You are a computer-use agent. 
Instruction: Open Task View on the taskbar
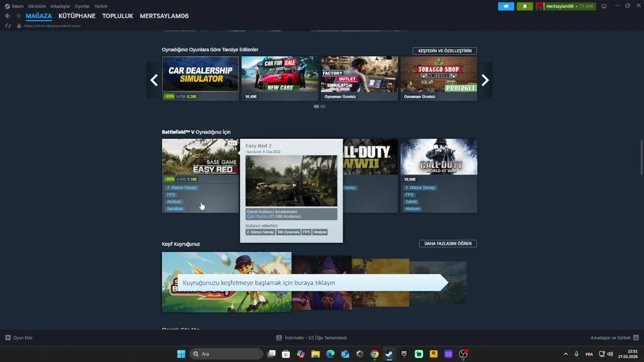[271, 354]
